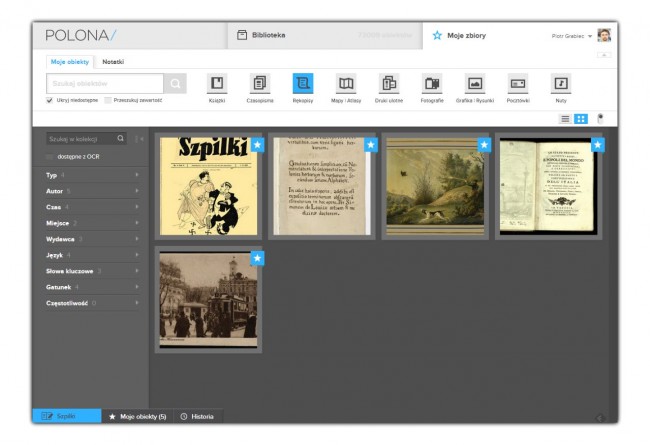This screenshot has height=445, width=650.
Task: Click the user avatar picture
Action: [x=604, y=35]
